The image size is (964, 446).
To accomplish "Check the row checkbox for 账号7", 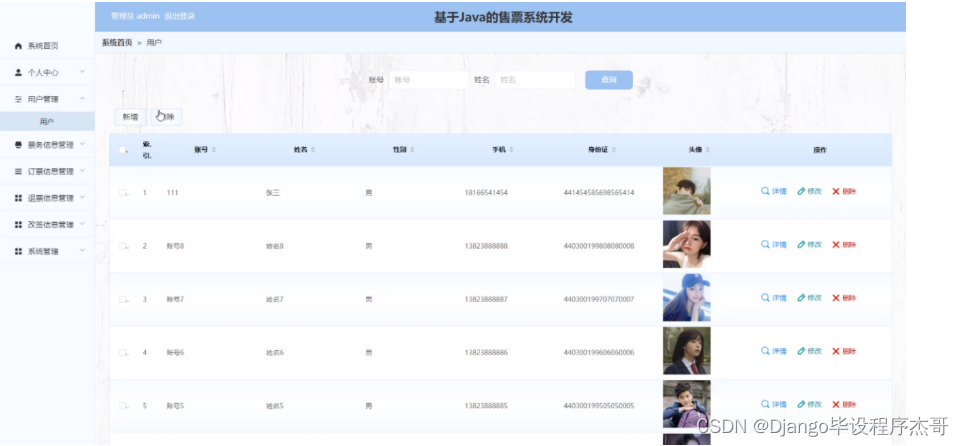I will [122, 299].
